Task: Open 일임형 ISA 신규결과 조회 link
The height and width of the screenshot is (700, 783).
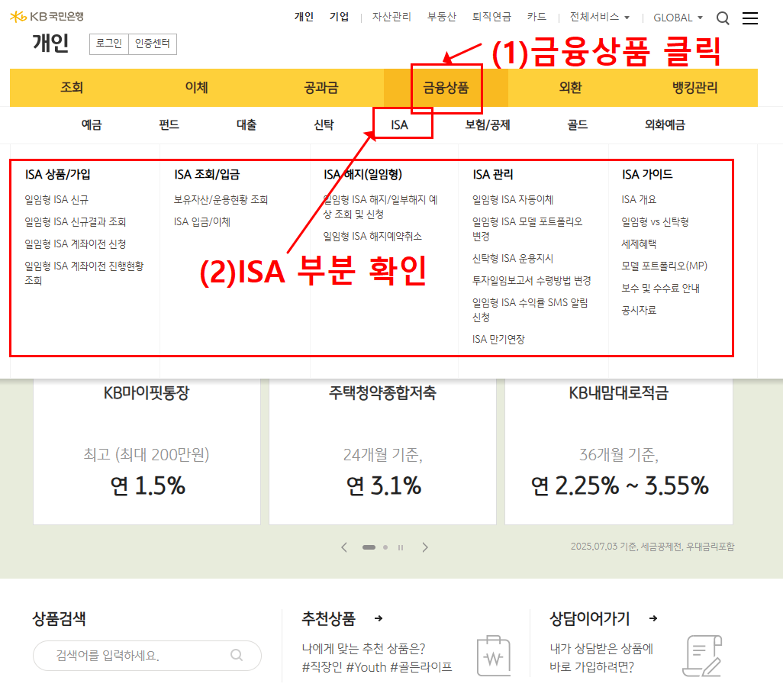Action: pyautogui.click(x=76, y=222)
